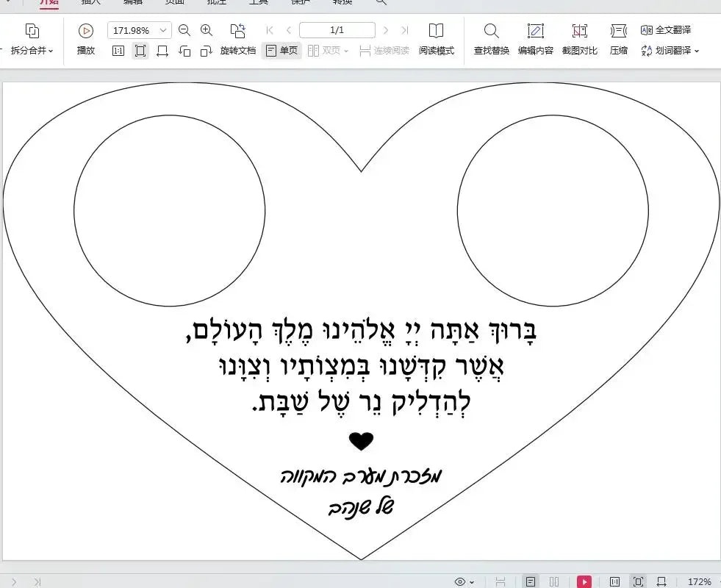721x588 pixels.
Task: Open 压缩 compress tool
Action: (618, 40)
